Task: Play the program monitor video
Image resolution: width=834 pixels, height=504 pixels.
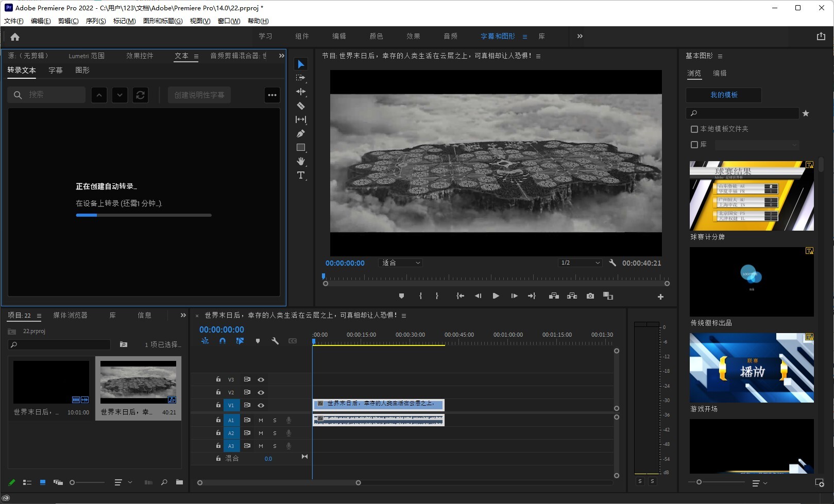Action: [x=496, y=296]
